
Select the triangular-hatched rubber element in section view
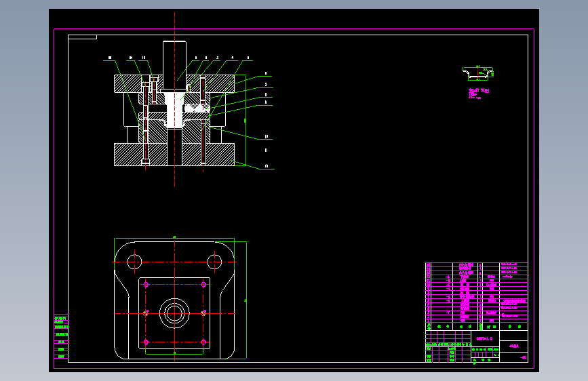click(196, 108)
